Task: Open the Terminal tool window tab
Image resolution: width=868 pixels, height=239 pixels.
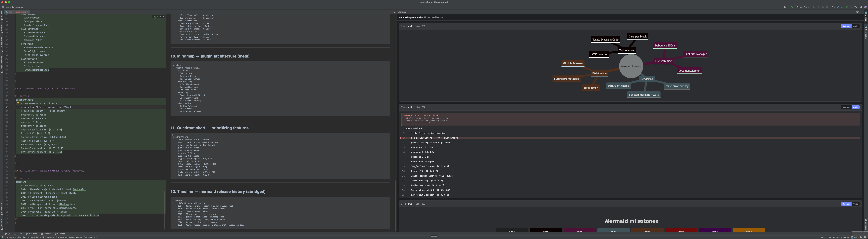Action: [x=46, y=234]
